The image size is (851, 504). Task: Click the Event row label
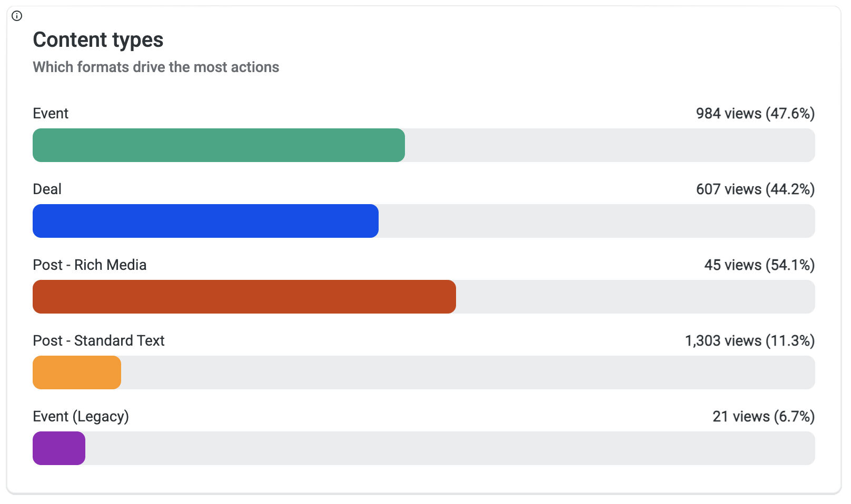51,114
